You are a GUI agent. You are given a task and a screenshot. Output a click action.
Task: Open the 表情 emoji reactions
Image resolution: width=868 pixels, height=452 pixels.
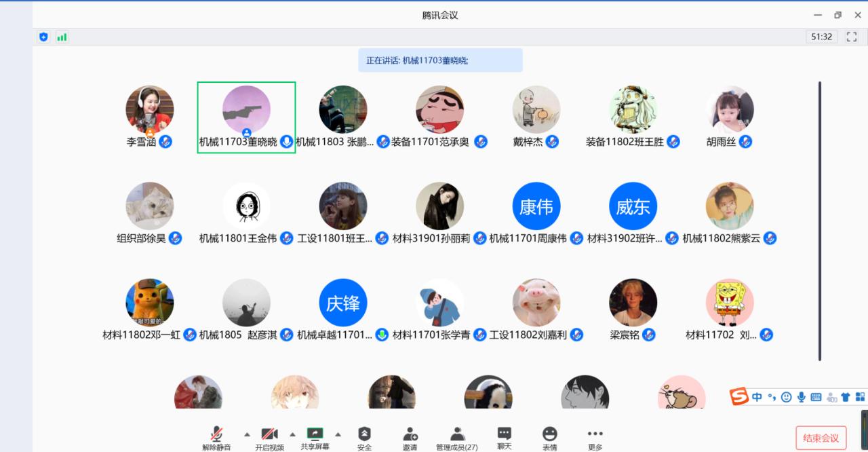(550, 436)
